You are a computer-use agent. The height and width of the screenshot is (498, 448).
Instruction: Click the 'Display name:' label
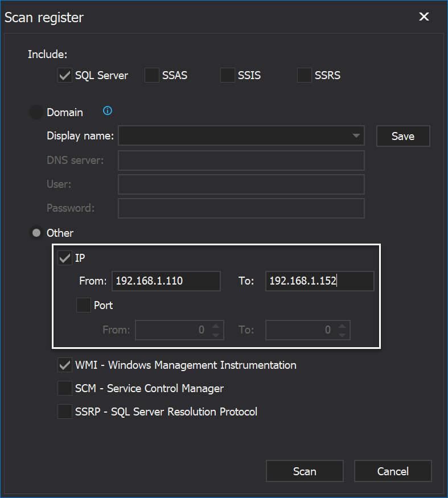(80, 136)
